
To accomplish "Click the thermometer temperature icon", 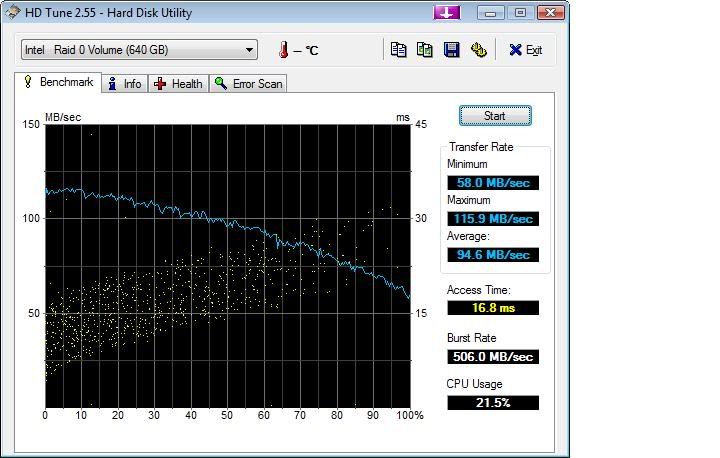I will 284,50.
